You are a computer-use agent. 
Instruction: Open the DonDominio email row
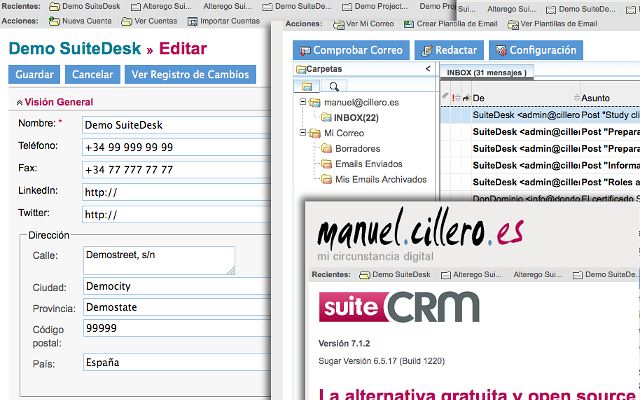pyautogui.click(x=540, y=198)
